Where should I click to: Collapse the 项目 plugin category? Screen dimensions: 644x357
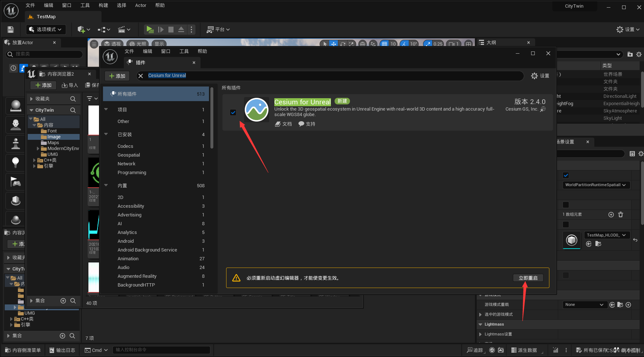106,110
